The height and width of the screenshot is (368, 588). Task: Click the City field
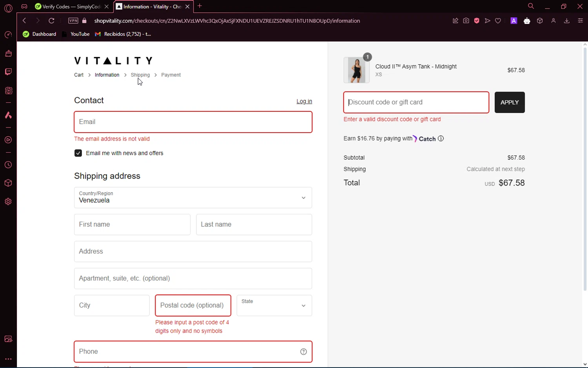click(x=112, y=306)
